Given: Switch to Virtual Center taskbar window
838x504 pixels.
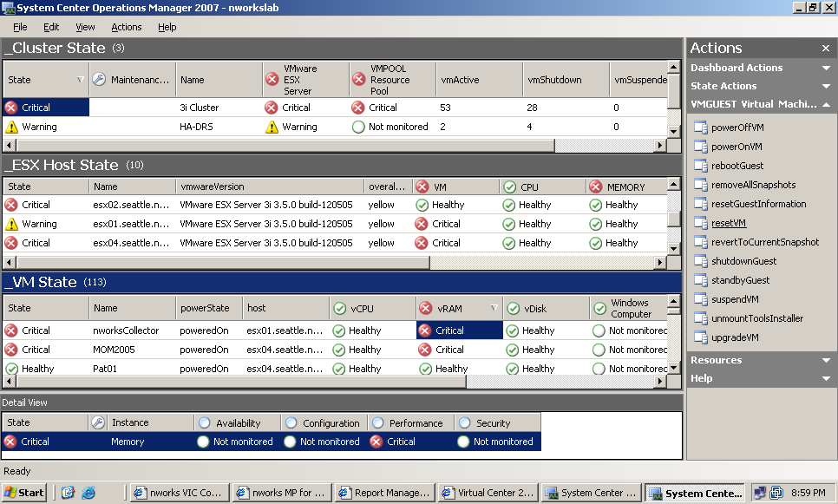Looking at the screenshot, I should [x=488, y=492].
